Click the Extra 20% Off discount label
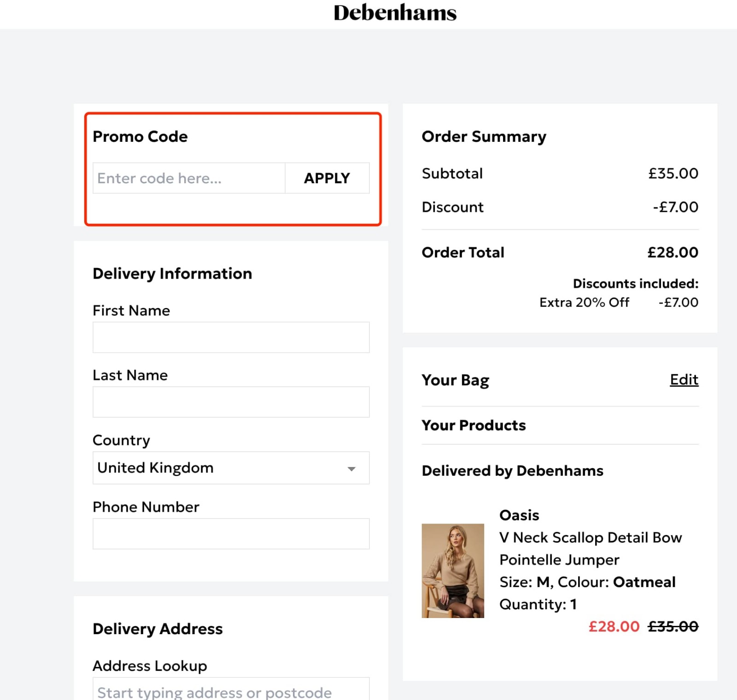The height and width of the screenshot is (700, 737). [x=584, y=302]
